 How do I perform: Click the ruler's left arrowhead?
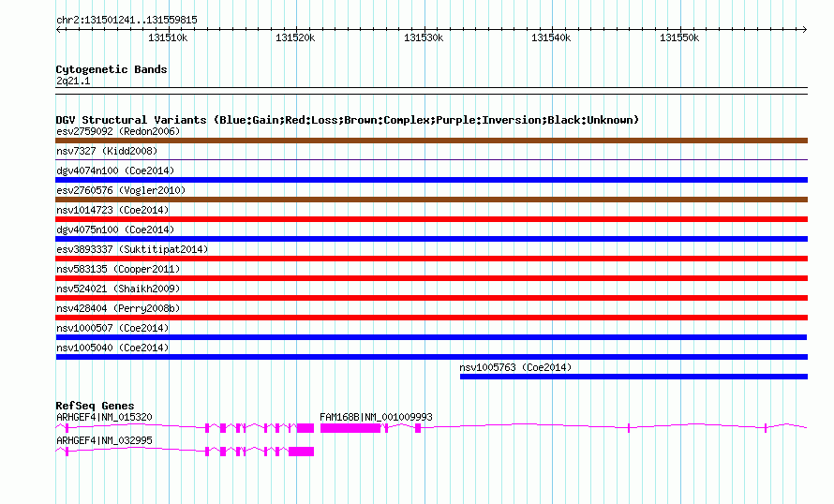(58, 29)
